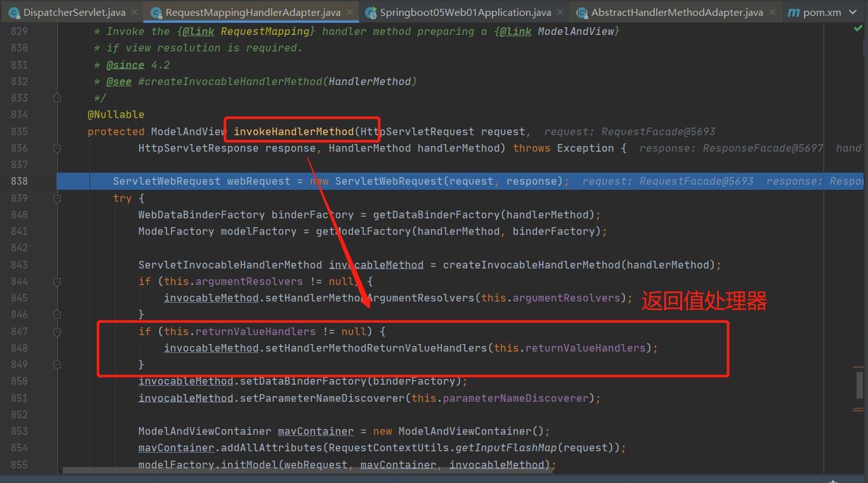This screenshot has height=483, width=868.
Task: Click the invokeHandlerMethod method name
Action: pyautogui.click(x=294, y=131)
